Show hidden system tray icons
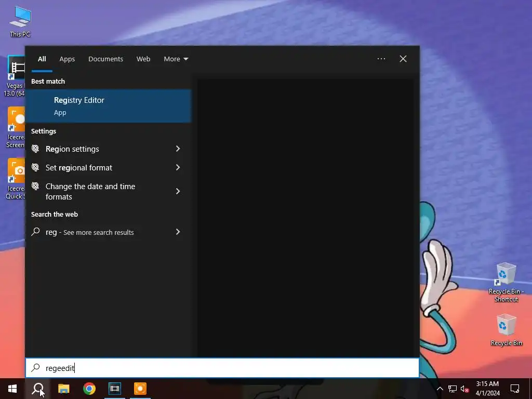The height and width of the screenshot is (399, 532). point(440,389)
